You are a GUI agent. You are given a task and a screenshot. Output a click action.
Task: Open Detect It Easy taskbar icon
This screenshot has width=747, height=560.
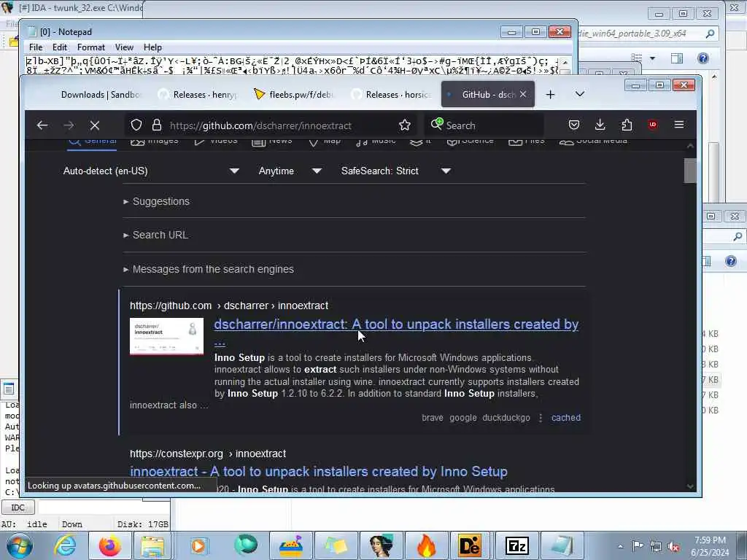coord(469,545)
